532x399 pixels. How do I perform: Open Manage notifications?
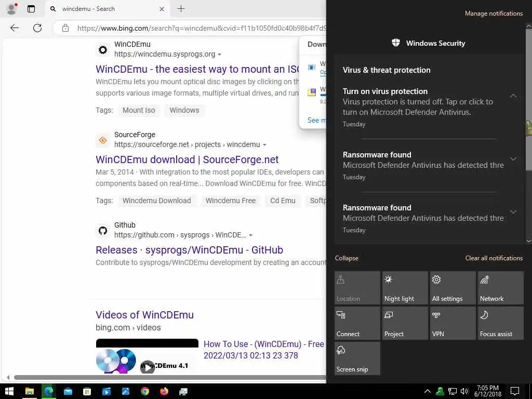coord(494,14)
